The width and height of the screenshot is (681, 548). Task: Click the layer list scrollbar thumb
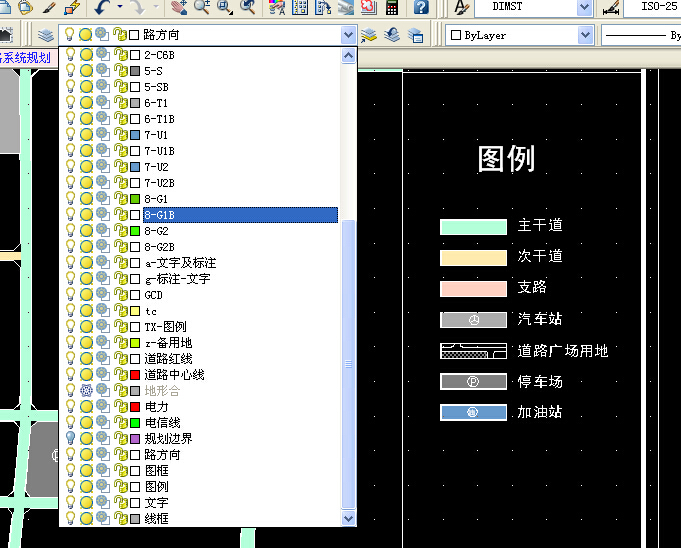(x=348, y=364)
